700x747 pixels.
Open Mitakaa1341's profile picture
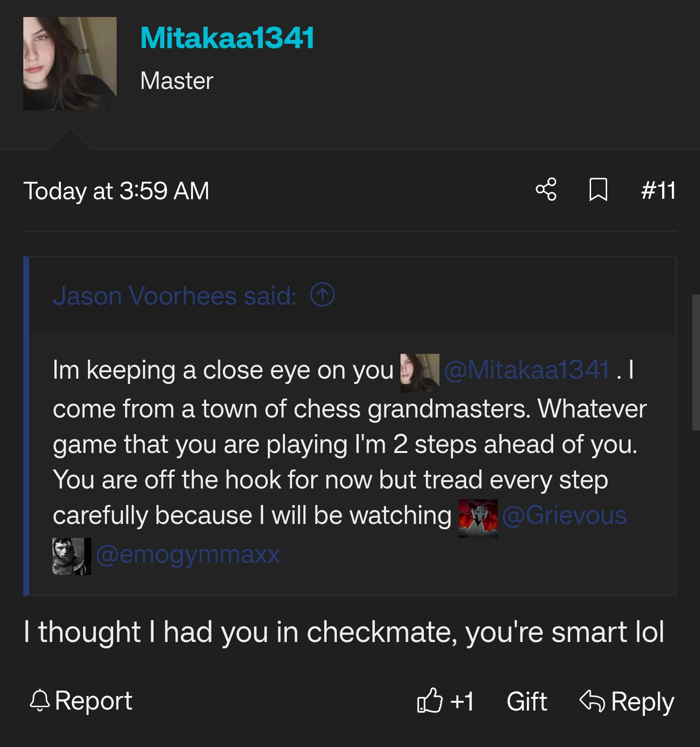[70, 64]
